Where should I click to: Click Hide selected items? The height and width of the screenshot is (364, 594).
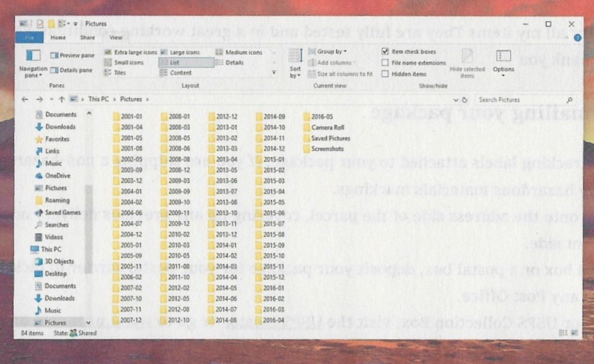(x=467, y=63)
